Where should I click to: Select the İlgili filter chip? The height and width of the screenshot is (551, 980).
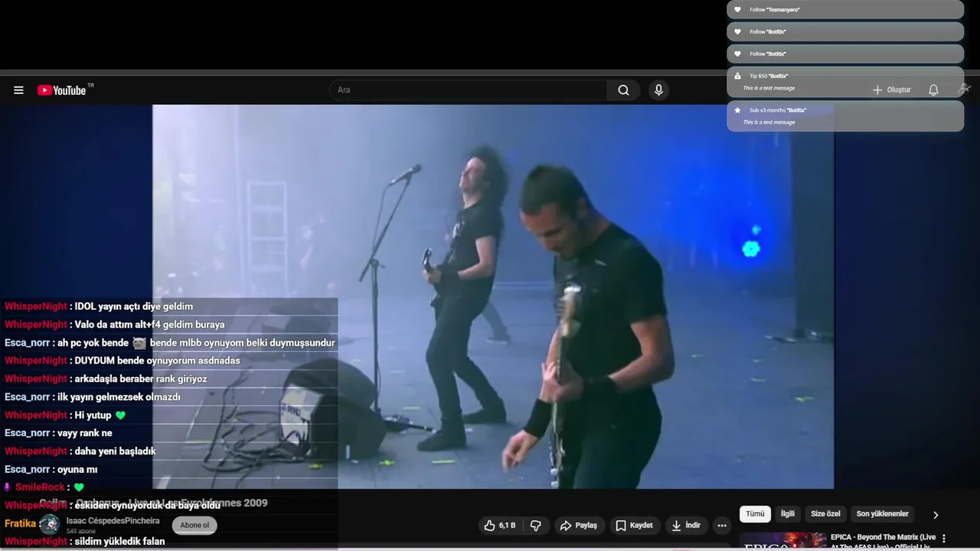click(787, 514)
